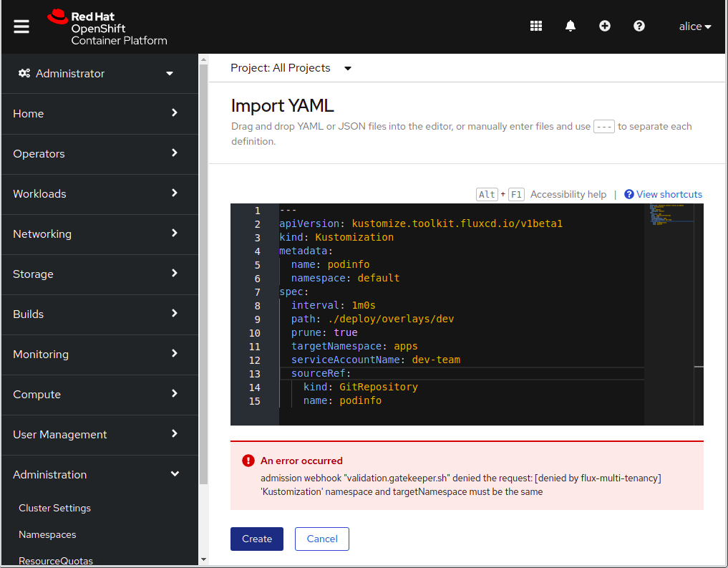The height and width of the screenshot is (568, 728).
Task: Expand the Monitoring navigation section
Action: click(100, 354)
